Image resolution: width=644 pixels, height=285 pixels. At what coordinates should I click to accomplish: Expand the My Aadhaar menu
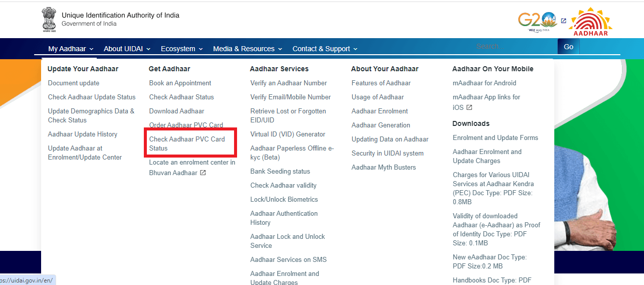(x=71, y=49)
